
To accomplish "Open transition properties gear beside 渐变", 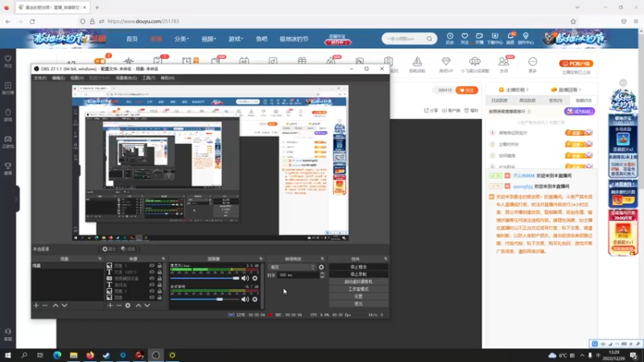I will pos(321,267).
